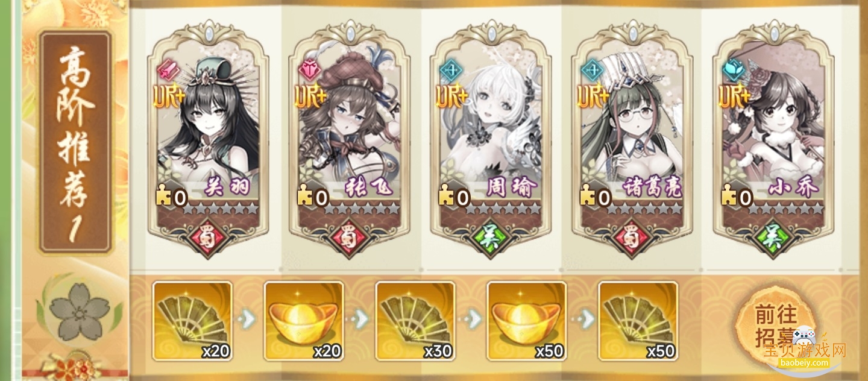Screen dimensions: 868x381
Task: Click the x20 gold ingot reward
Action: [x=304, y=321]
